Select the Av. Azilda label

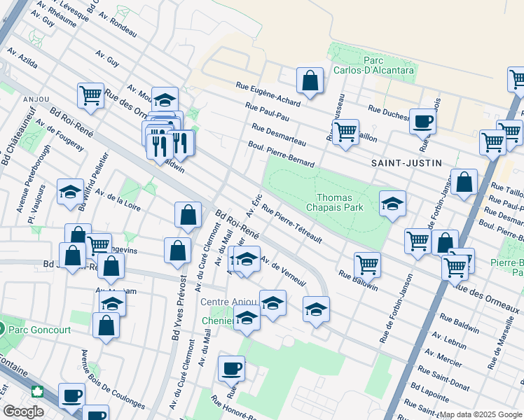click(22, 58)
